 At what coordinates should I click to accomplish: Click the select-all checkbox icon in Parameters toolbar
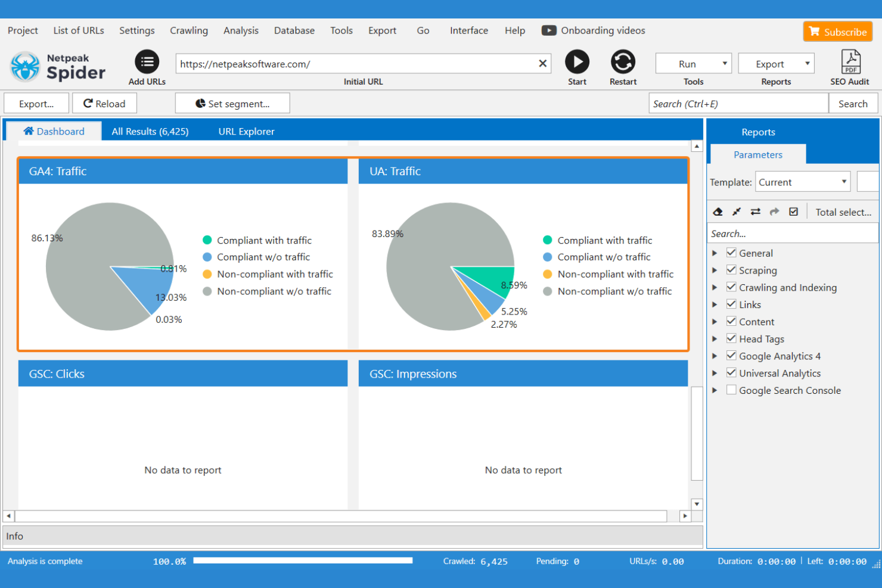point(793,211)
